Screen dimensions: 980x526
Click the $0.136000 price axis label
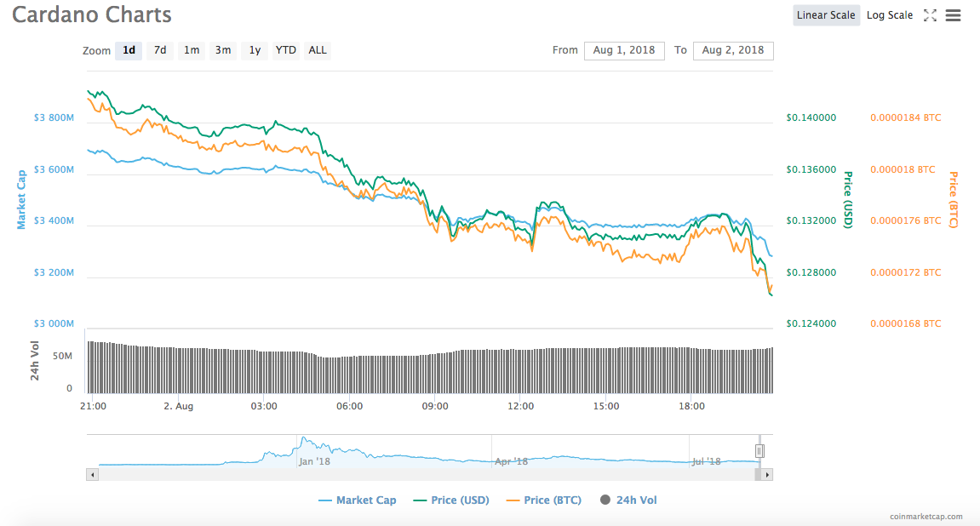[x=811, y=169]
